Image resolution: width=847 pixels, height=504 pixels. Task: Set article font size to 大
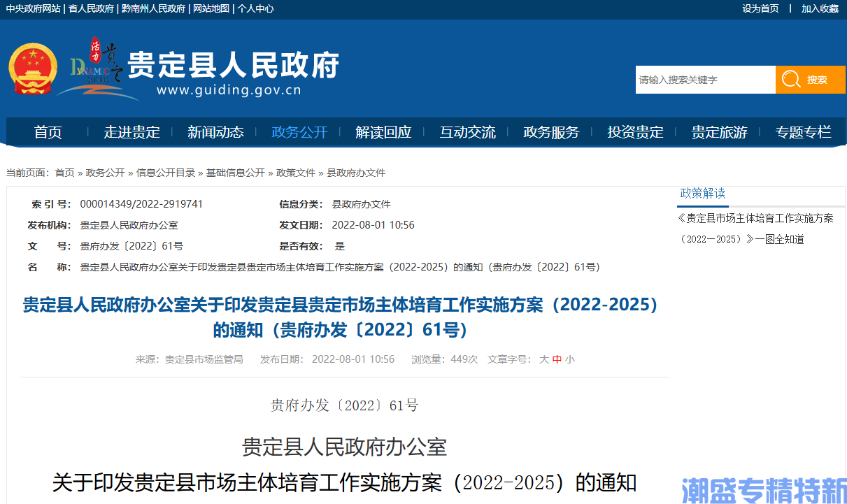pos(544,359)
